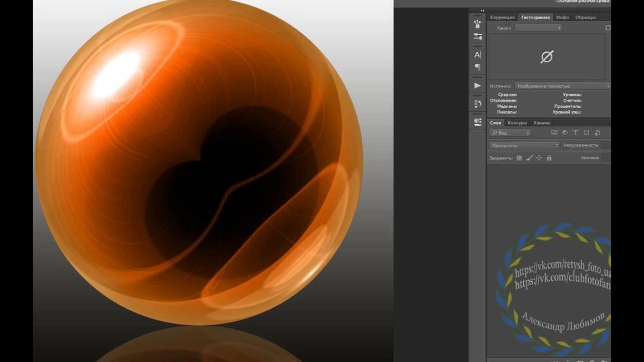644x362 pixels.
Task: Toggle the shape layers filter icon
Action: [x=586, y=133]
